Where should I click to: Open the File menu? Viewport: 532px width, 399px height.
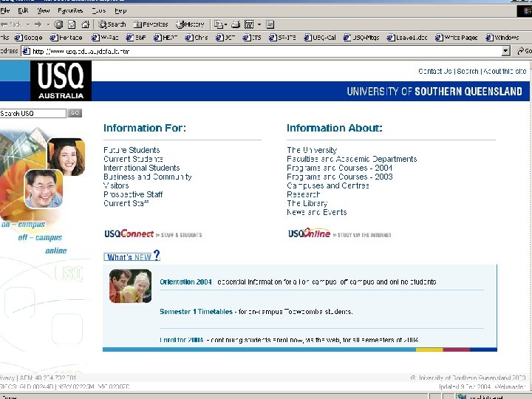4,10
